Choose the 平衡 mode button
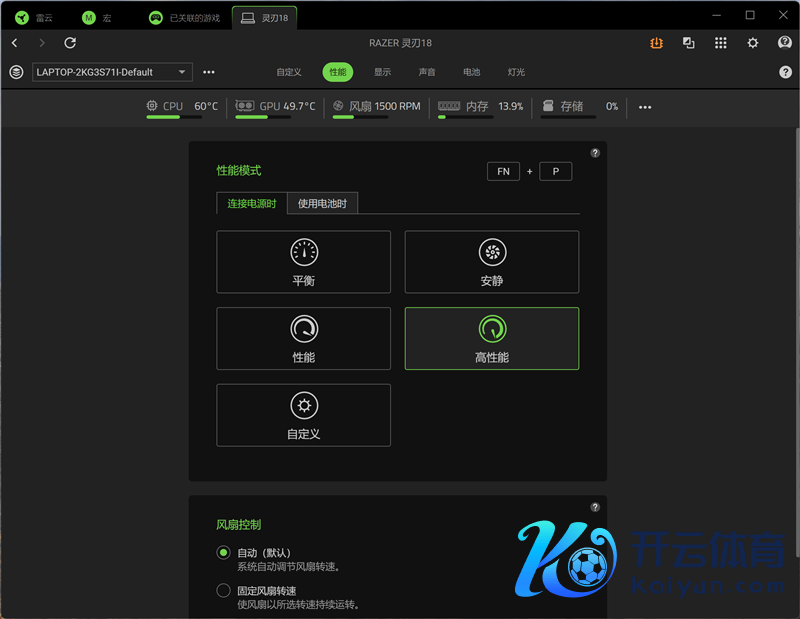 303,262
